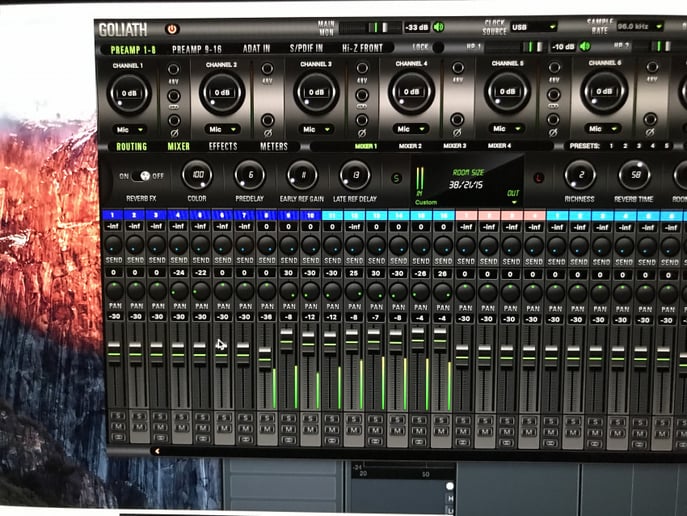Toggle 48V phantom power on Channel 4
The image size is (687, 516).
coord(458,67)
